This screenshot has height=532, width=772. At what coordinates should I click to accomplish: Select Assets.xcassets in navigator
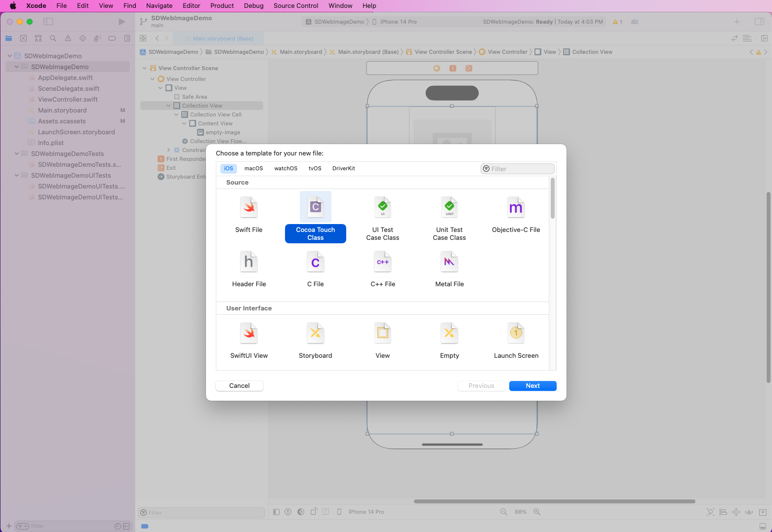[62, 121]
